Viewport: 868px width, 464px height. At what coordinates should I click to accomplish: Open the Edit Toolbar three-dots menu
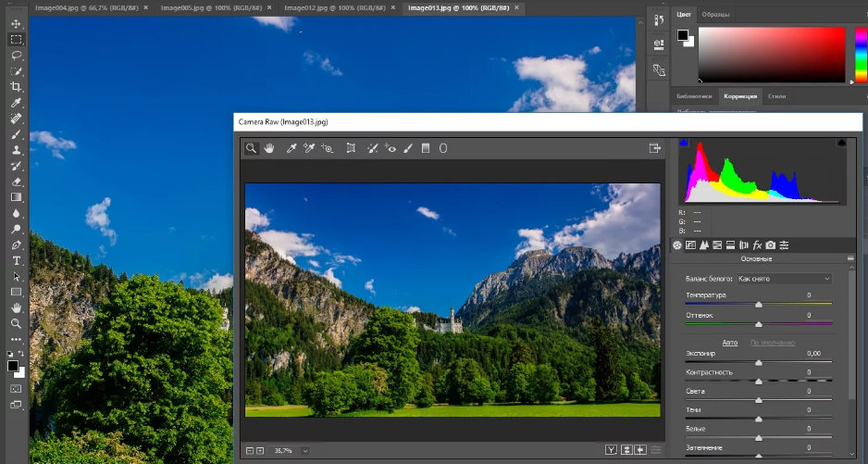pos(16,339)
